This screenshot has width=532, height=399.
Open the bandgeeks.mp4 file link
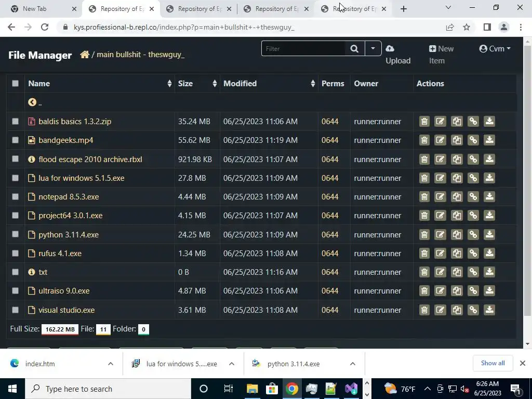pos(66,140)
